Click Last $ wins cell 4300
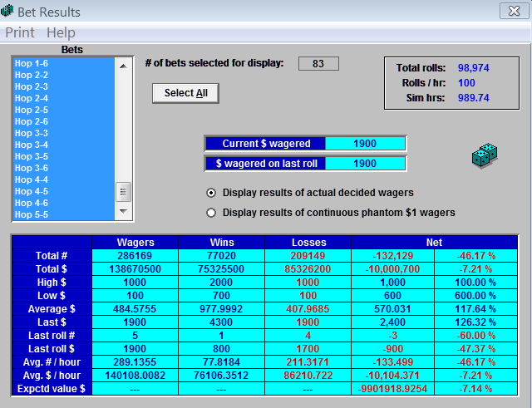 [222, 322]
